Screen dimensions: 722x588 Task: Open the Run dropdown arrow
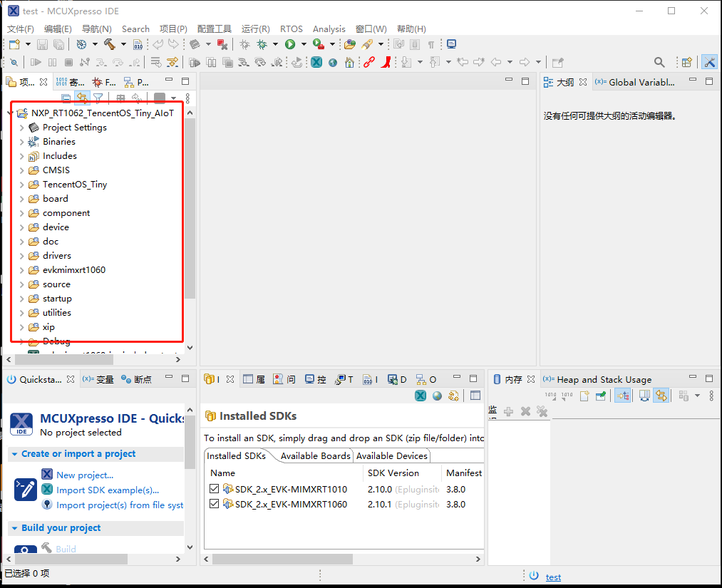click(x=304, y=44)
